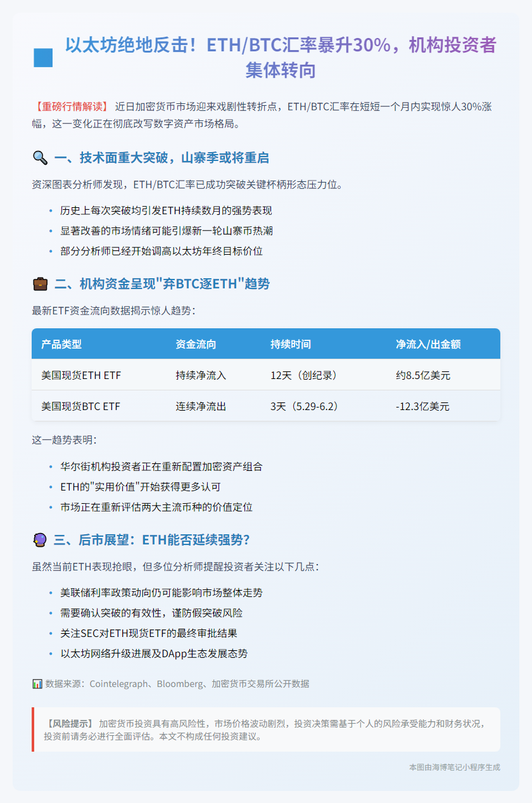Click heading 一、技术面重大突破，山寨季或将重启
This screenshot has height=803, width=532.
click(162, 158)
